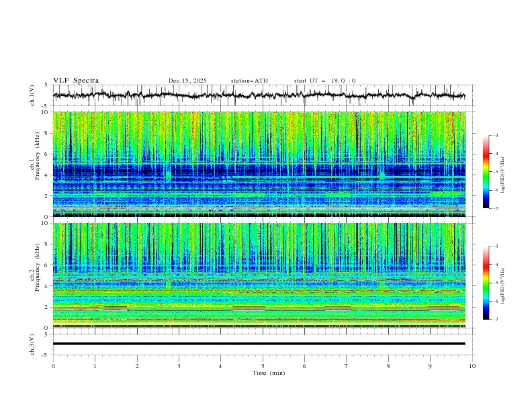Click the ch.2 color scale bar

click(x=486, y=283)
